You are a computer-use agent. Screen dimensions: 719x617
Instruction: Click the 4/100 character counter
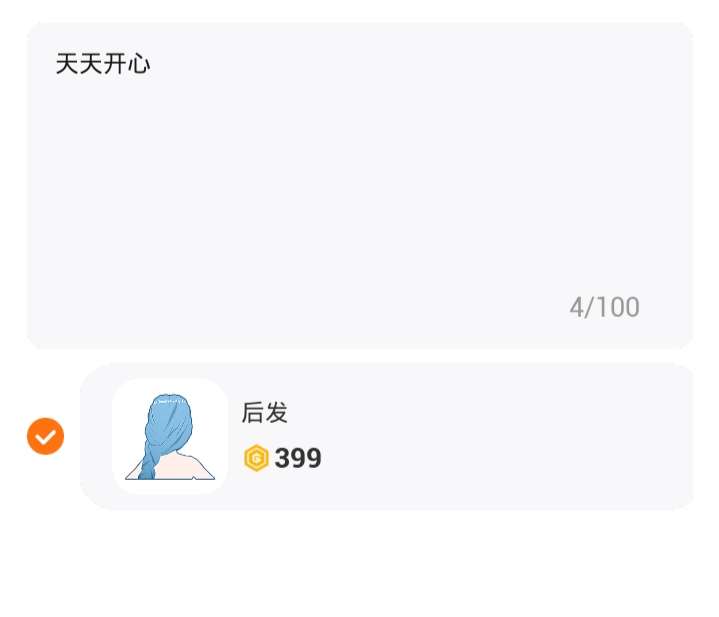pyautogui.click(x=604, y=307)
